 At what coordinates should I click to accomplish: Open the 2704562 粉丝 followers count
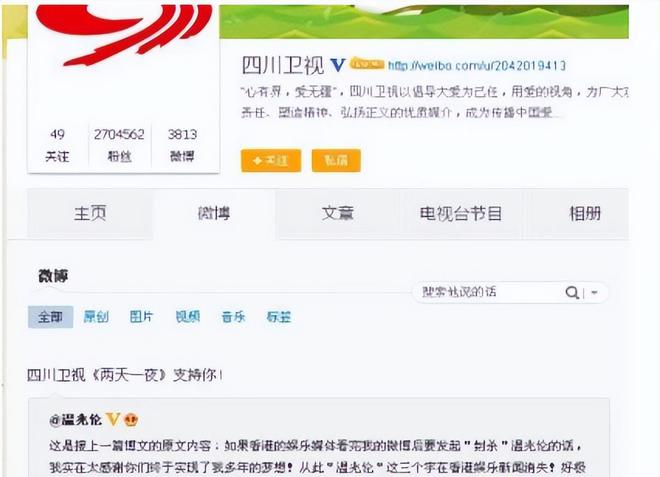[x=119, y=145]
